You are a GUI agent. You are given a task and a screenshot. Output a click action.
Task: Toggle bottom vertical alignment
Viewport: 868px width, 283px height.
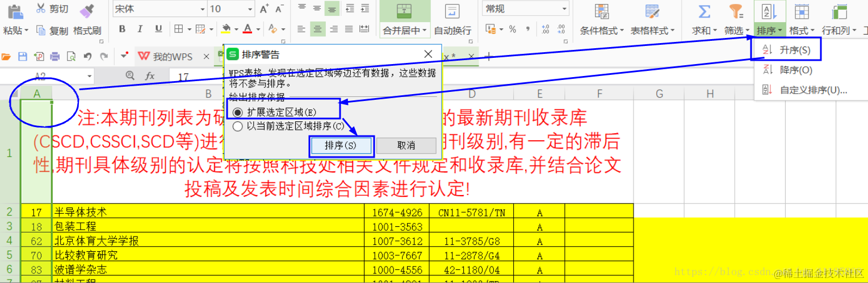tap(332, 9)
